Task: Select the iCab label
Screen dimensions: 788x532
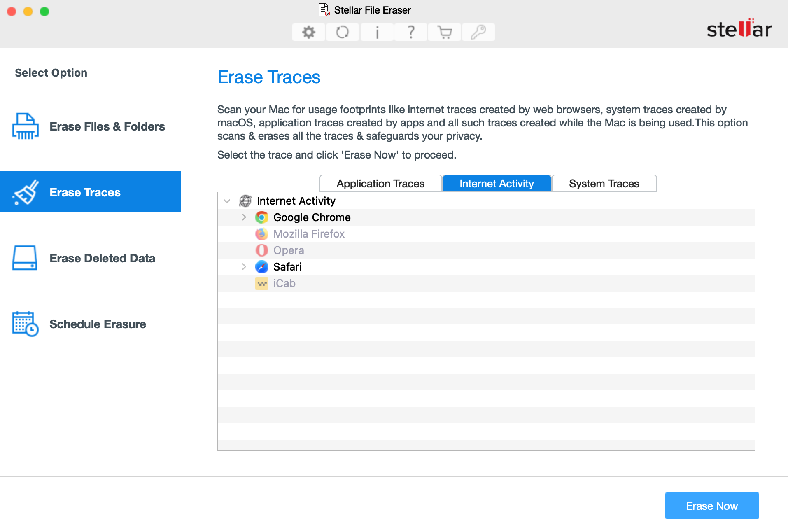Action: point(284,283)
